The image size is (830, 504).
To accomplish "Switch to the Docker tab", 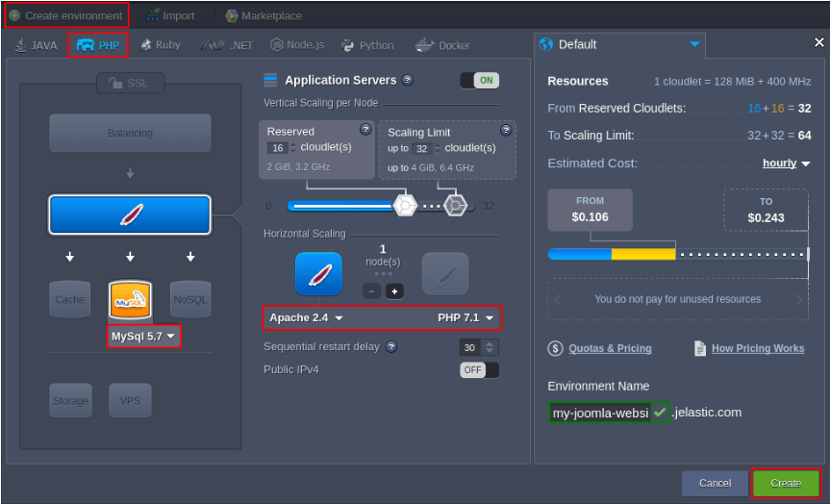I will pyautogui.click(x=443, y=45).
